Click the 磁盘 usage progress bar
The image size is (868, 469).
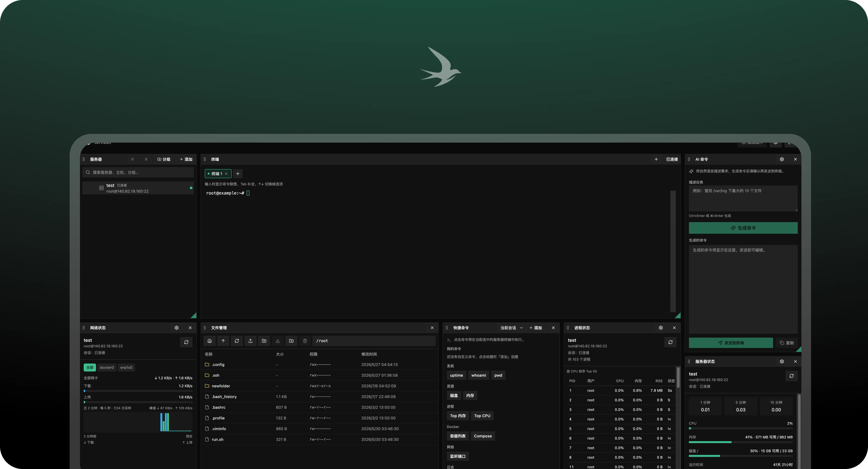pyautogui.click(x=741, y=456)
